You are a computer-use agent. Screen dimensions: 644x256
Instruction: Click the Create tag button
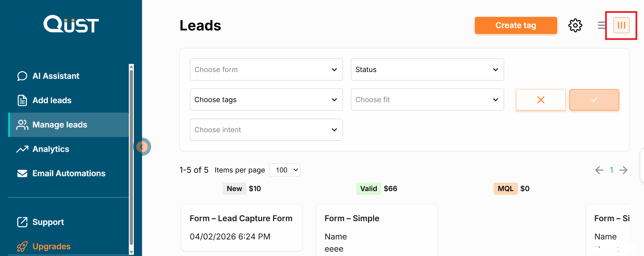tap(516, 25)
